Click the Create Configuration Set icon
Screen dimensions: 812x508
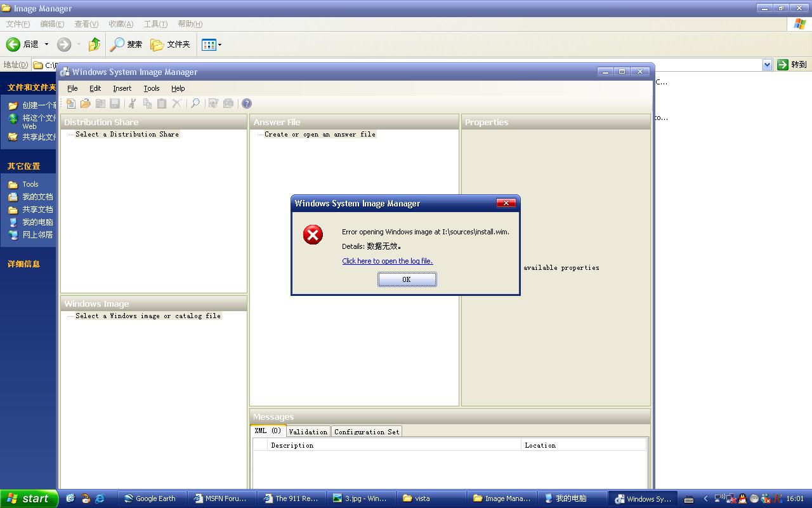pos(228,104)
